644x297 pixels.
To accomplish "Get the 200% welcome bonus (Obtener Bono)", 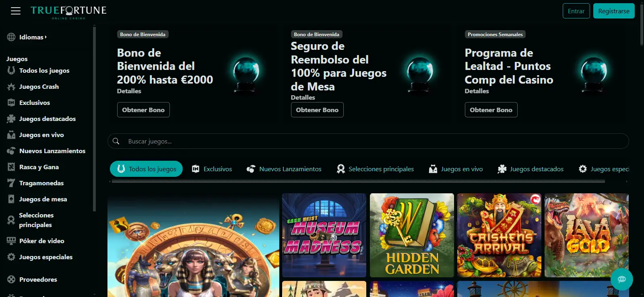I will (143, 110).
